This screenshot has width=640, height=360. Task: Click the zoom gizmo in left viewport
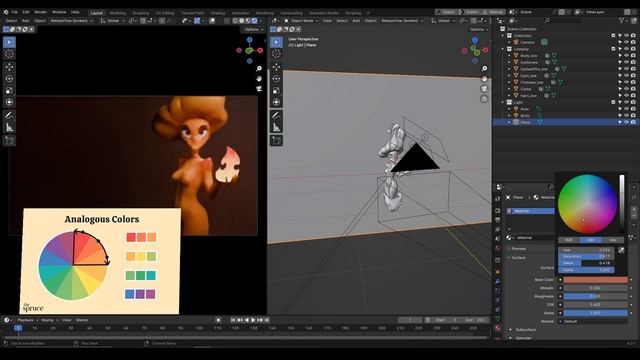pyautogui.click(x=259, y=69)
